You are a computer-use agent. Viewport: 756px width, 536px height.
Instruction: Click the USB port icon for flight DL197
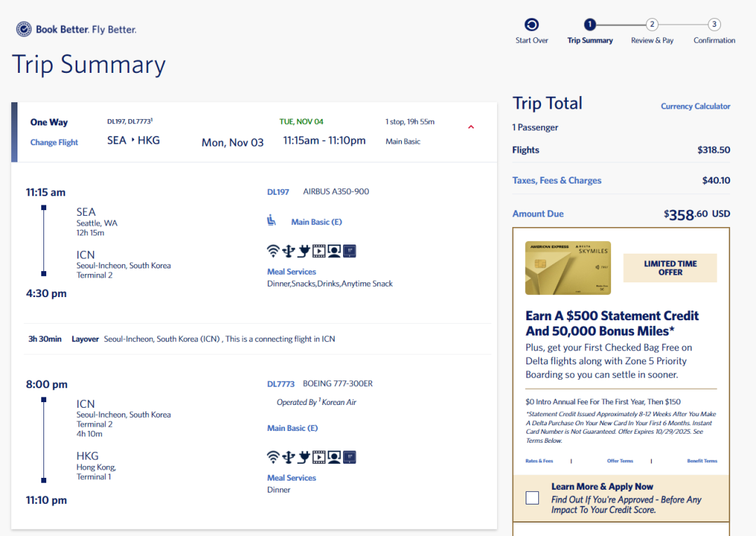click(x=288, y=251)
